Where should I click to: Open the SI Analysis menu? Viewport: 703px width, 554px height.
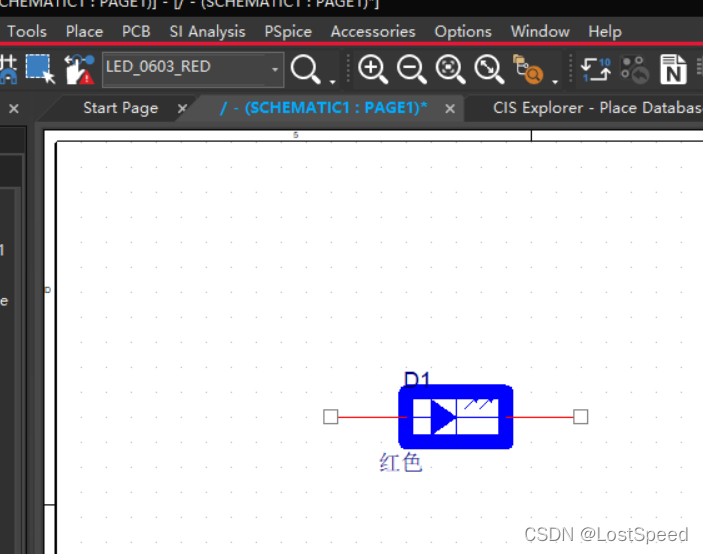click(207, 31)
